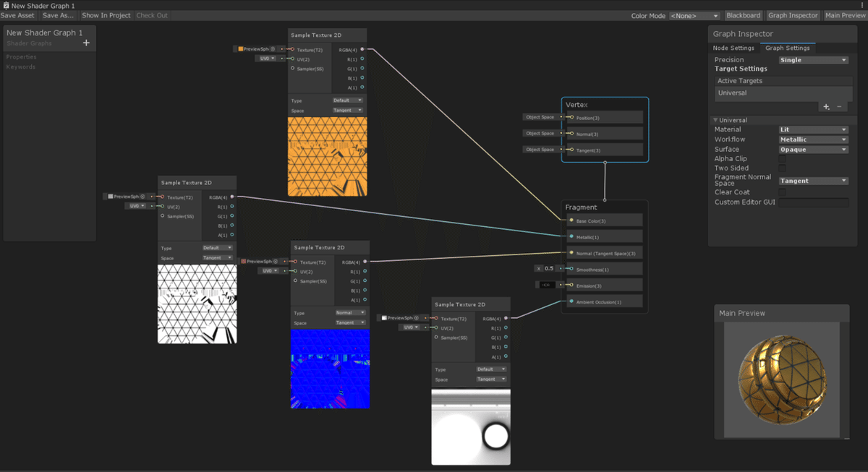Open texture picker on the Metallic-linked texture node
868x472 pixels.
point(142,197)
